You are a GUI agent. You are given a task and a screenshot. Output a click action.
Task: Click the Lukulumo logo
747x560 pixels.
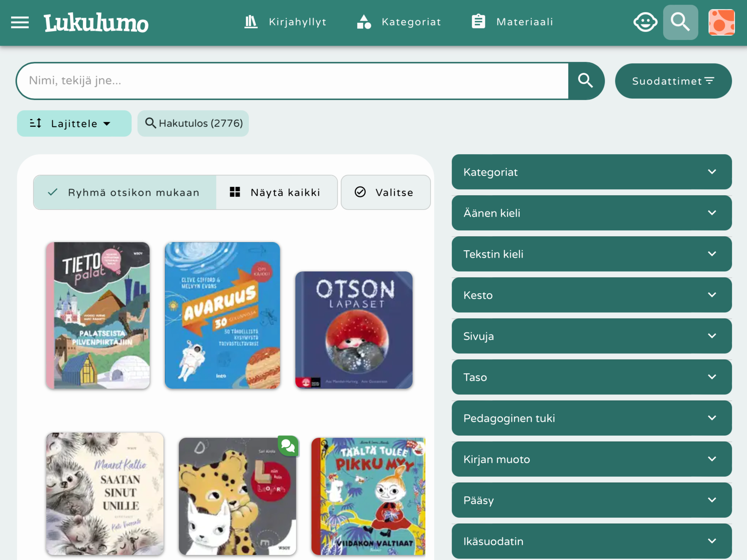pos(96,23)
